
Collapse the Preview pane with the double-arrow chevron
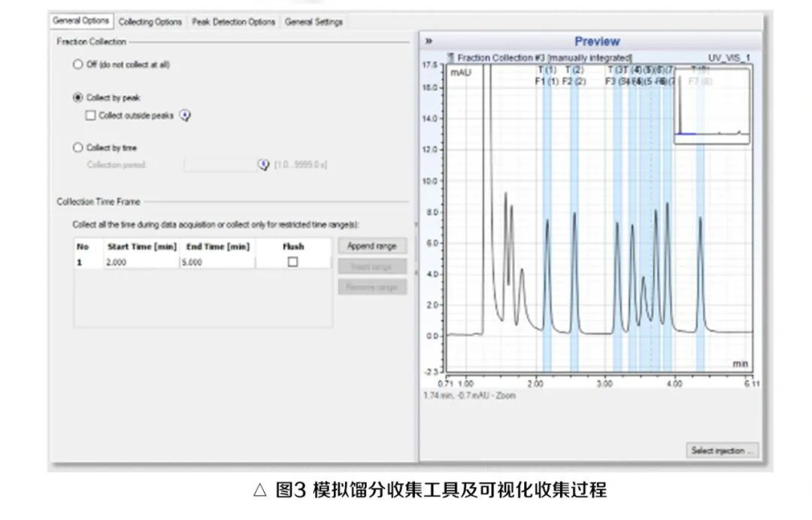click(x=429, y=41)
